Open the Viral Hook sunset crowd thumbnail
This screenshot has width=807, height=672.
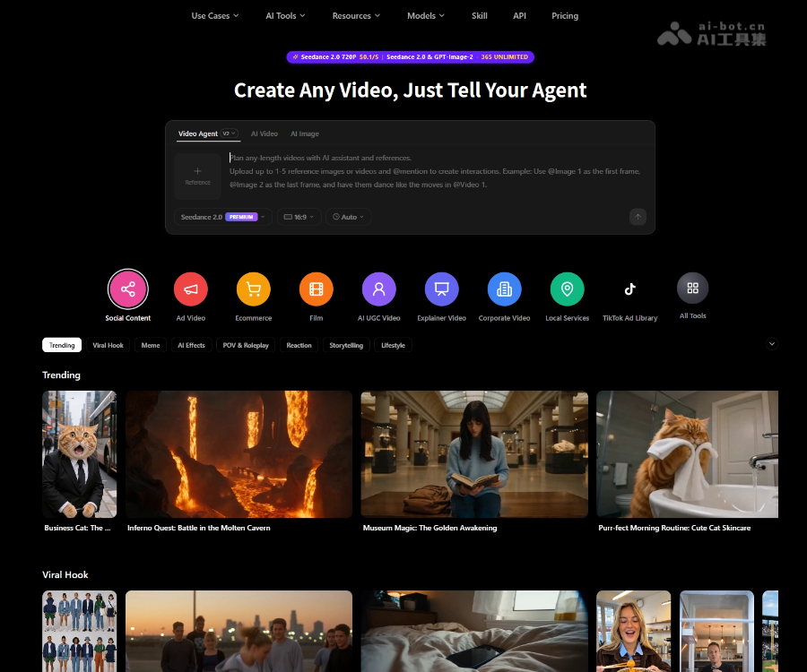click(x=239, y=632)
